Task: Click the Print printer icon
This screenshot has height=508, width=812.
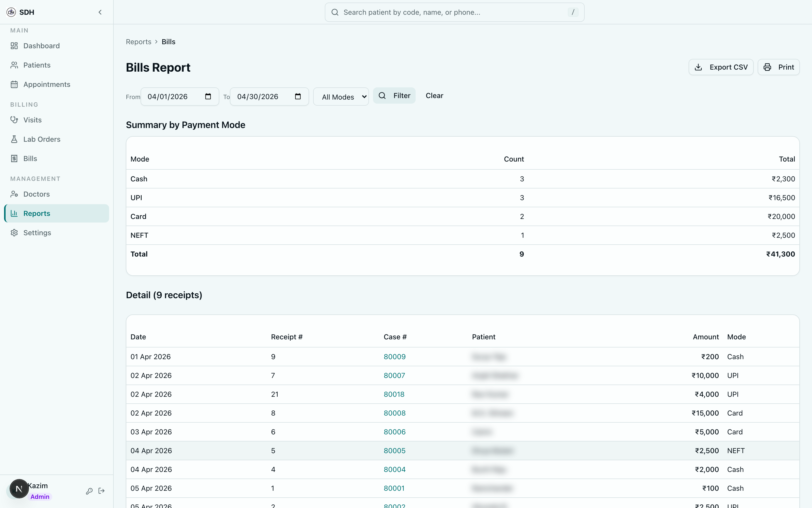Action: (x=767, y=67)
